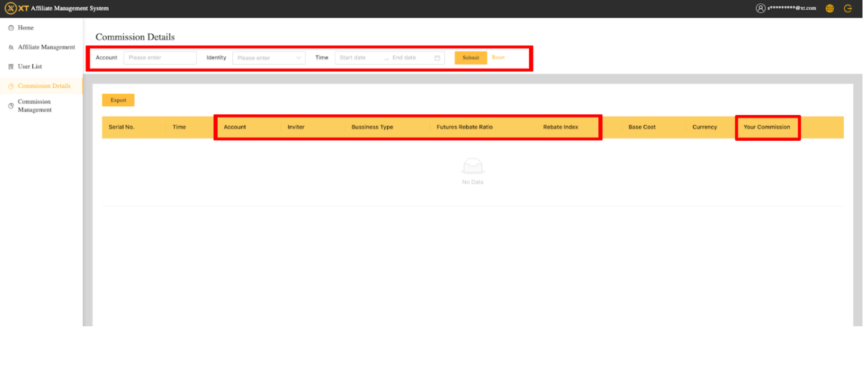This screenshot has width=868, height=380.
Task: Expand the Identity dropdown
Action: [x=269, y=58]
